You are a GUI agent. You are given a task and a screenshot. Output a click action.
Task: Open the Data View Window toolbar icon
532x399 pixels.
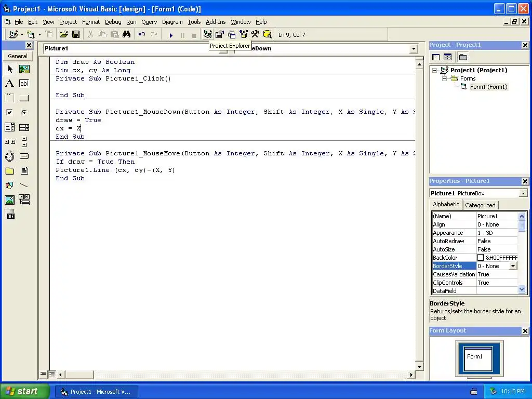[268, 35]
